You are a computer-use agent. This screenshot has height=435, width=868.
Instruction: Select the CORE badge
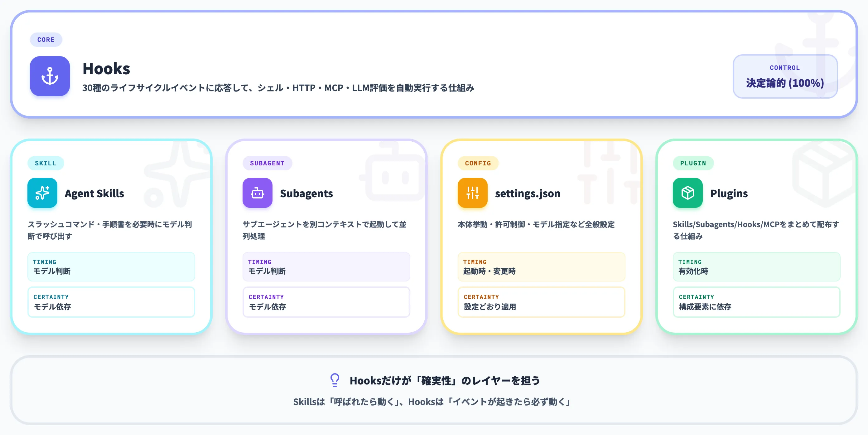click(x=46, y=39)
